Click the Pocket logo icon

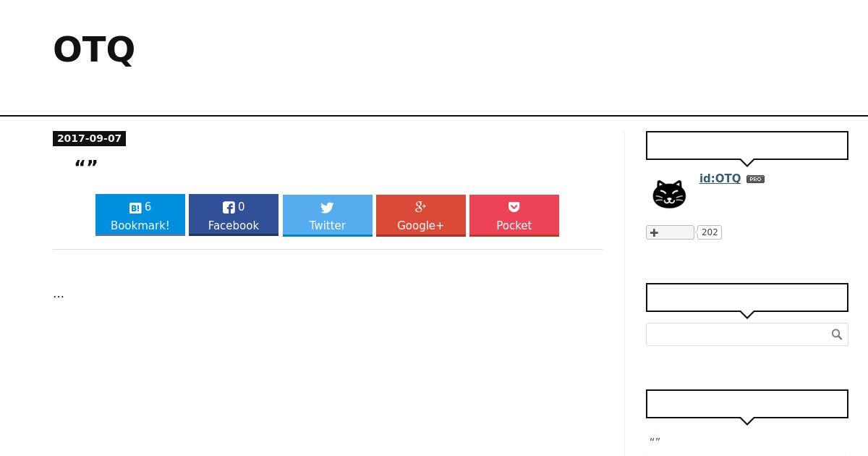point(514,208)
